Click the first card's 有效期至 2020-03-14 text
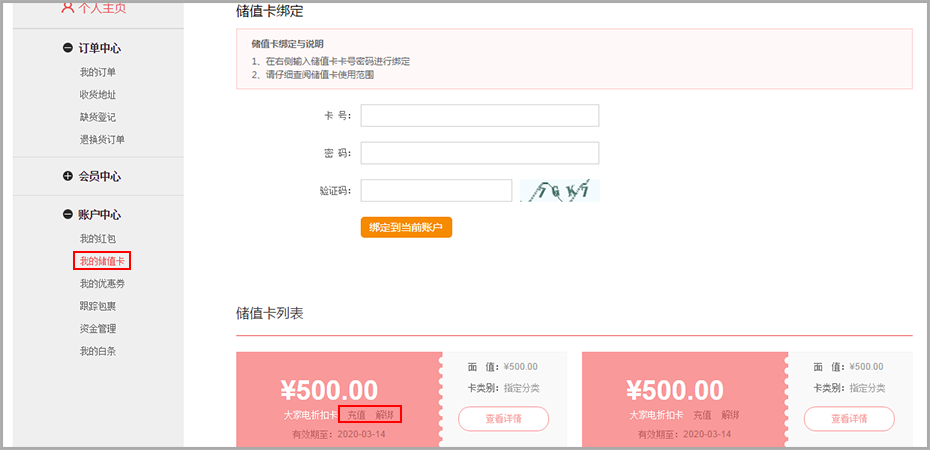Viewport: 930px width, 450px height. click(339, 434)
